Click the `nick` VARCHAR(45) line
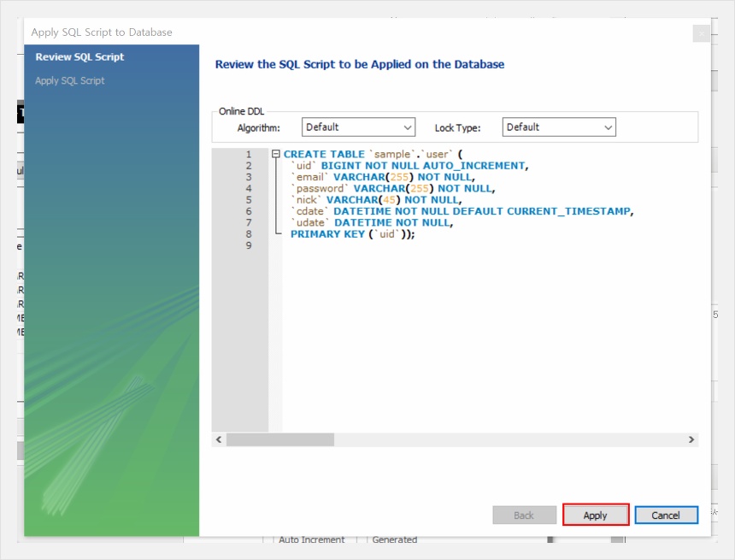The height and width of the screenshot is (560, 735). coord(376,200)
